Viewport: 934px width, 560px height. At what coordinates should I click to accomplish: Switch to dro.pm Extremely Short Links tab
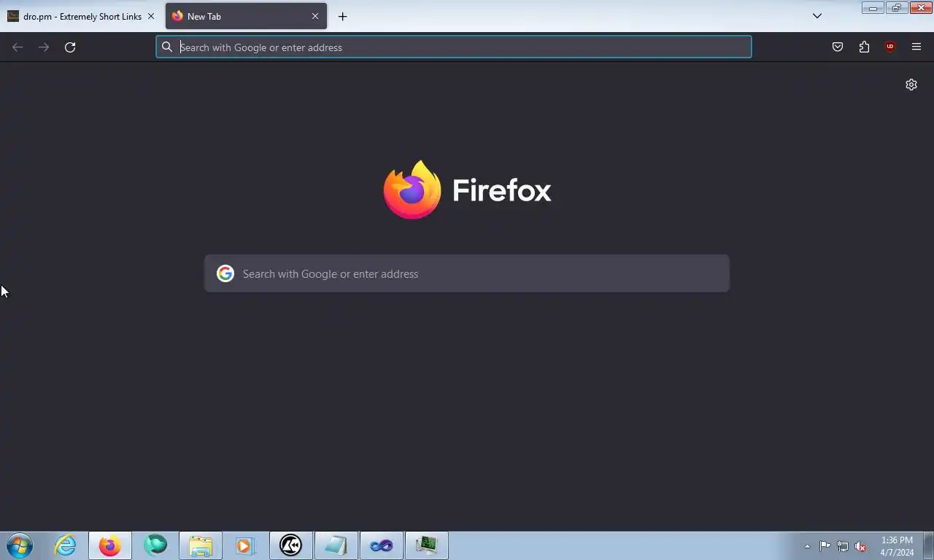(80, 16)
